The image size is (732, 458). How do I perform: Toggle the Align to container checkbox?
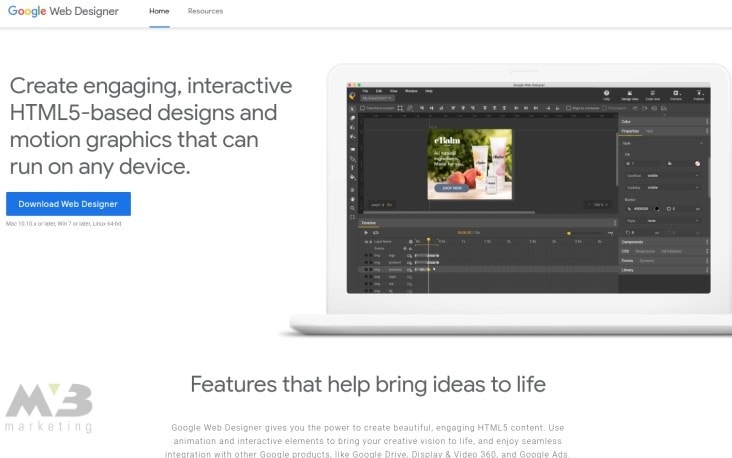click(568, 108)
